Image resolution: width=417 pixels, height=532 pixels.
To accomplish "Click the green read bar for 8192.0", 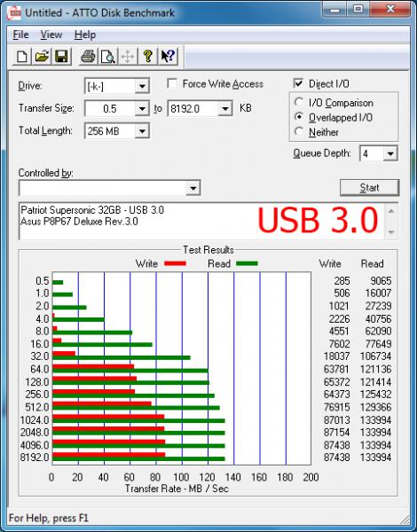I will [138, 459].
